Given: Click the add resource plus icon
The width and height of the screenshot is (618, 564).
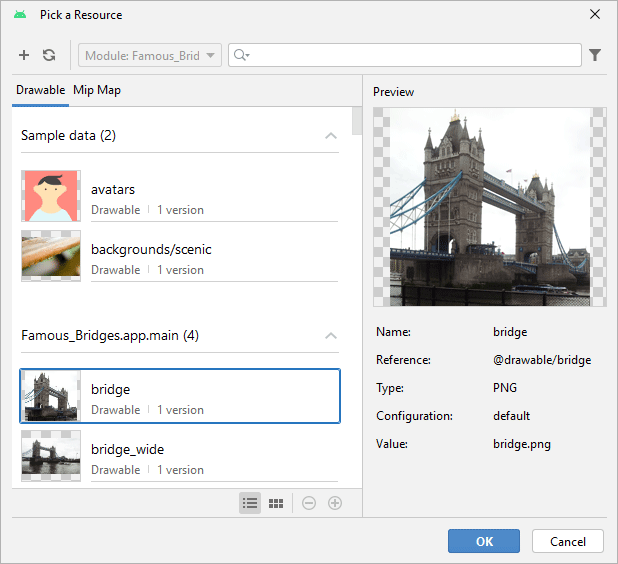Looking at the screenshot, I should tap(24, 55).
